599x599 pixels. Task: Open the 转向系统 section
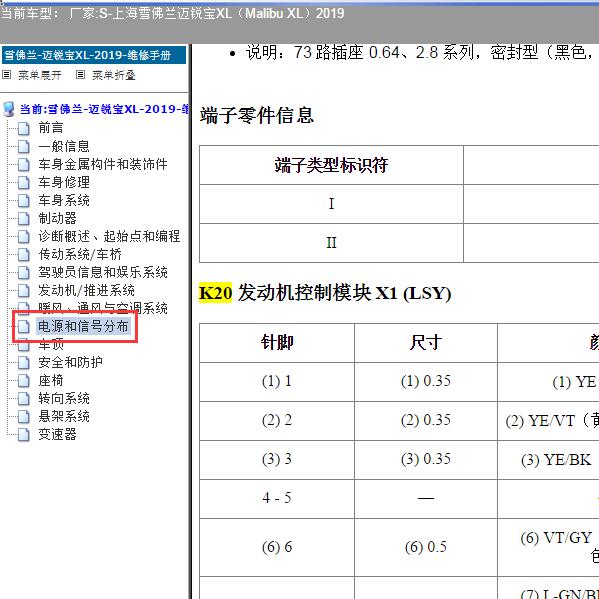point(64,398)
